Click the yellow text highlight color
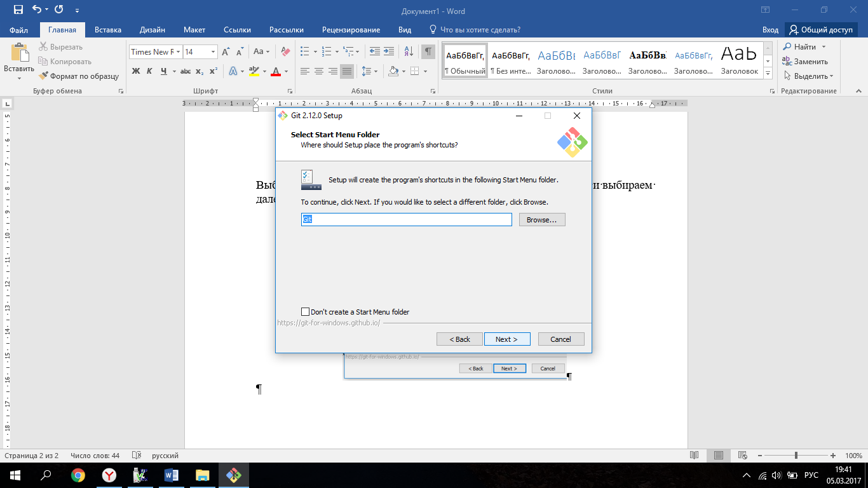The image size is (868, 488). (x=254, y=71)
